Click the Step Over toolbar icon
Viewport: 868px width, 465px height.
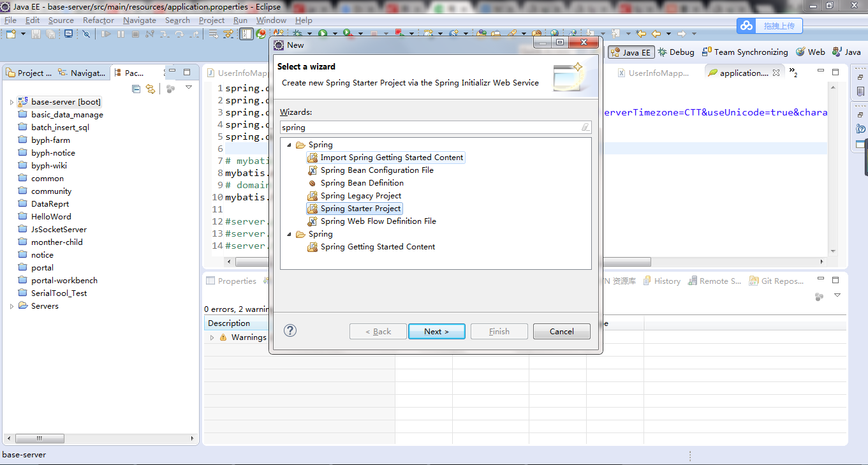(179, 33)
